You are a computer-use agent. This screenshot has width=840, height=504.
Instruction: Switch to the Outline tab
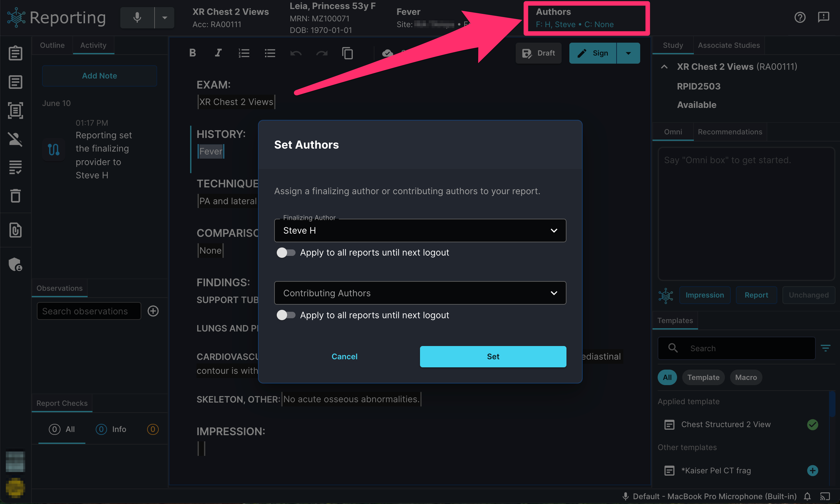click(x=52, y=45)
